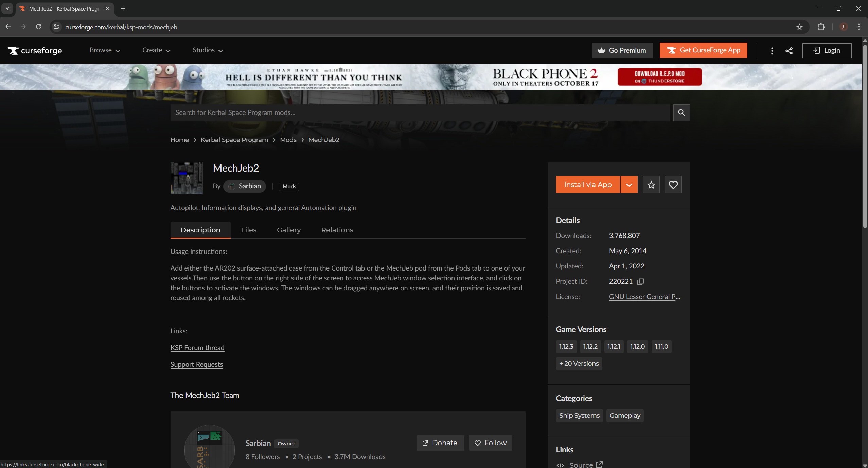Submit search with the magnifier icon
Image resolution: width=868 pixels, height=468 pixels.
(681, 113)
